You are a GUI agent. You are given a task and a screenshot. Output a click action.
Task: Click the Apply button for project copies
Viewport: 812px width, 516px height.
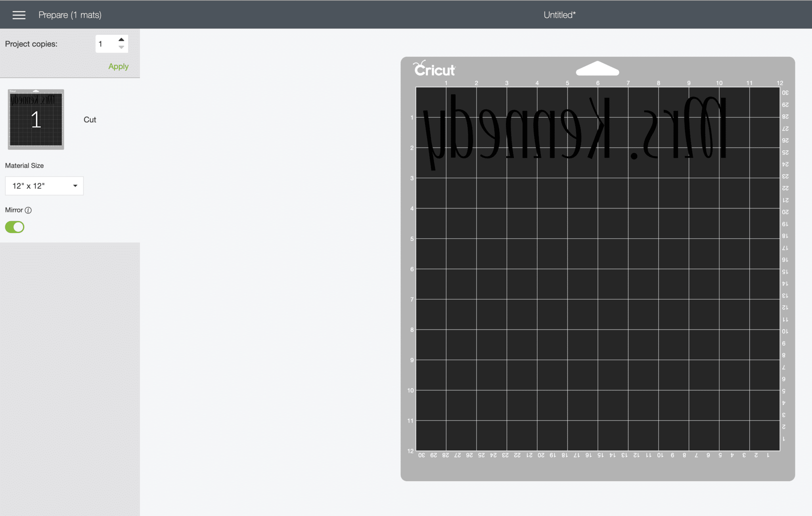tap(118, 66)
